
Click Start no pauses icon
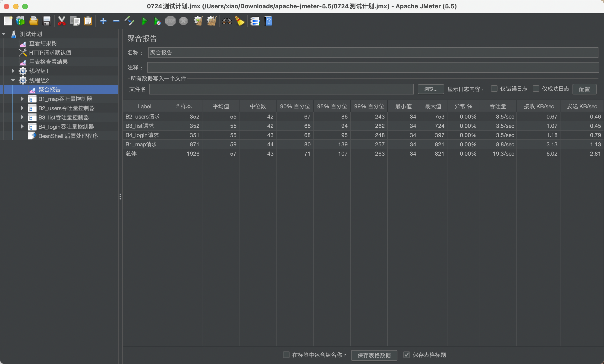tap(157, 21)
